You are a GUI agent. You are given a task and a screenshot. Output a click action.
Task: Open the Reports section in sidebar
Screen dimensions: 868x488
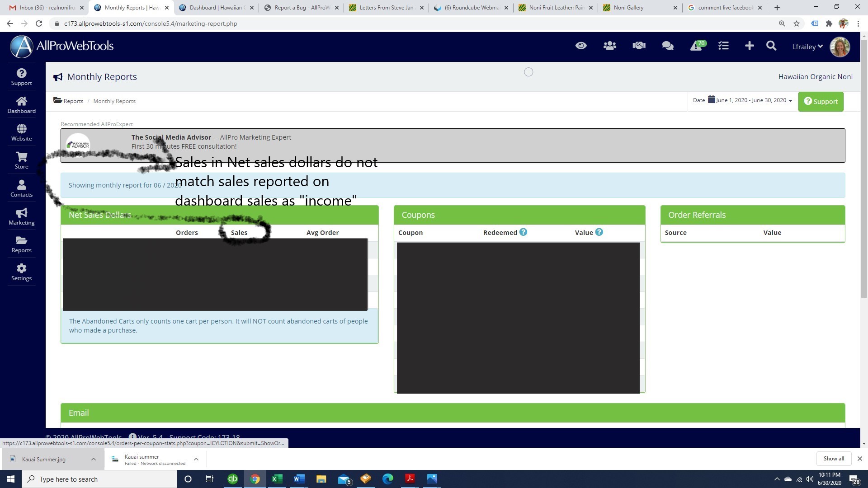[21, 244]
